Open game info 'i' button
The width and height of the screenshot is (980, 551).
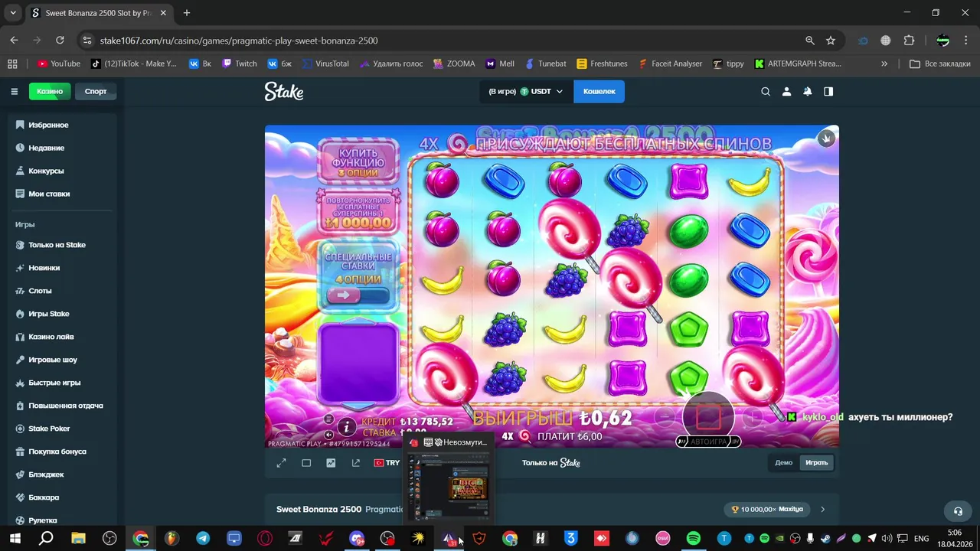point(347,427)
